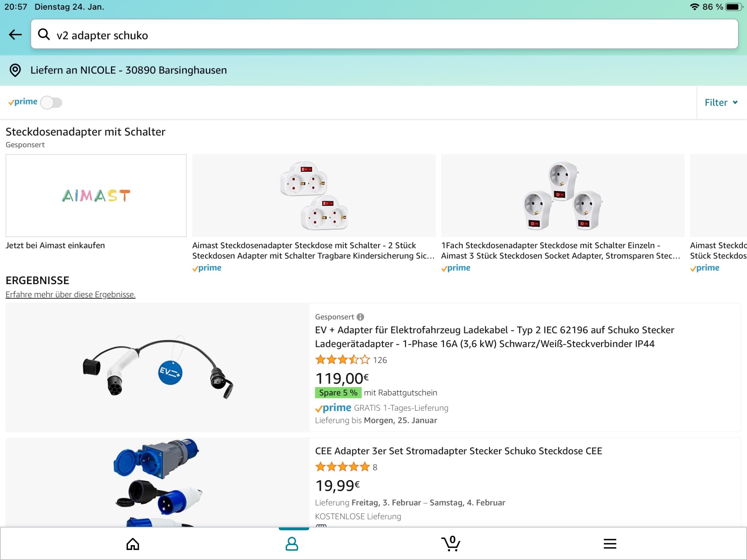Open the CEE Adapter 3er Set title
Viewport: 747px width, 560px height.
point(458,451)
